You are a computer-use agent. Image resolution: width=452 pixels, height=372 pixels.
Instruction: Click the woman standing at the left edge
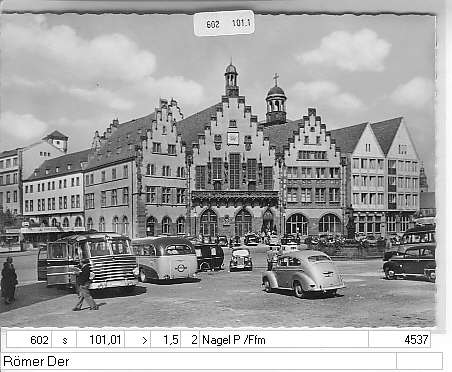8,279
